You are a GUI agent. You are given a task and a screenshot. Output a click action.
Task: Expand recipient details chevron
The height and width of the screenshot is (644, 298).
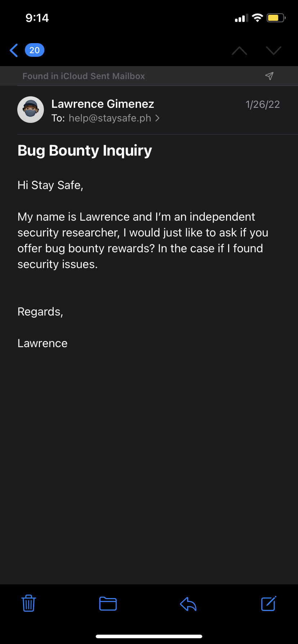click(x=157, y=118)
